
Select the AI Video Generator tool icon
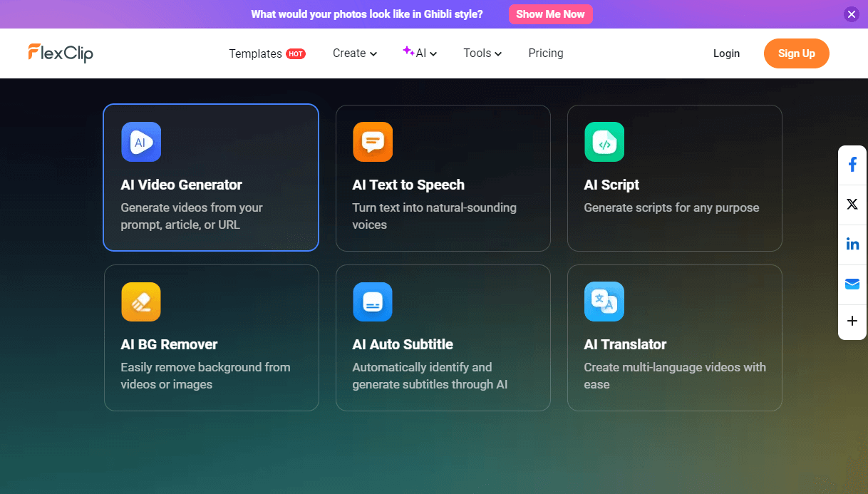coord(140,142)
